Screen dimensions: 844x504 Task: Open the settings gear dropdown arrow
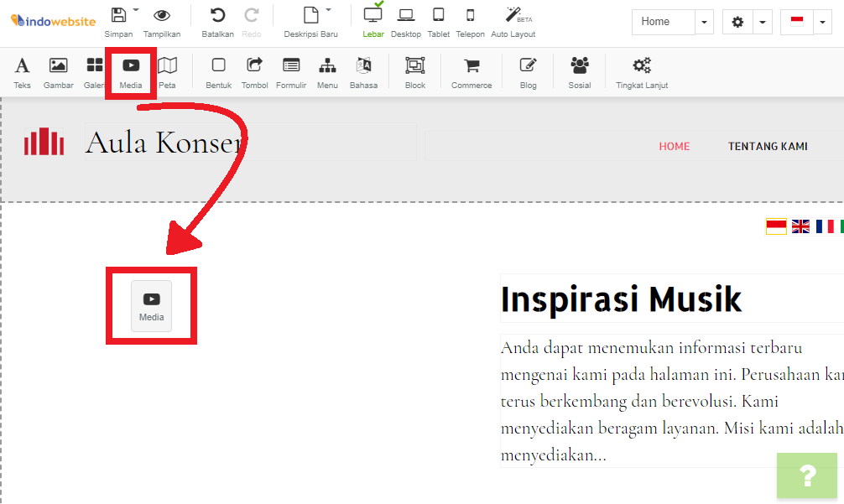point(763,22)
